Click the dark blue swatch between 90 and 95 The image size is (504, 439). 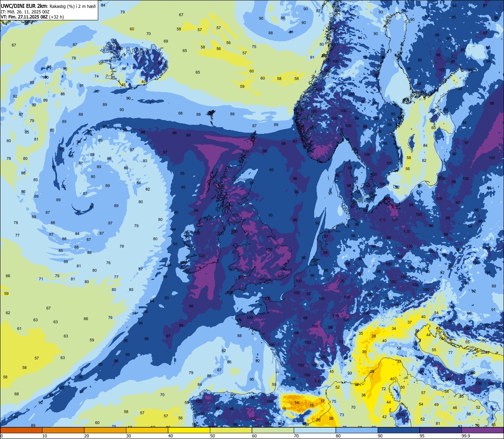(398, 430)
